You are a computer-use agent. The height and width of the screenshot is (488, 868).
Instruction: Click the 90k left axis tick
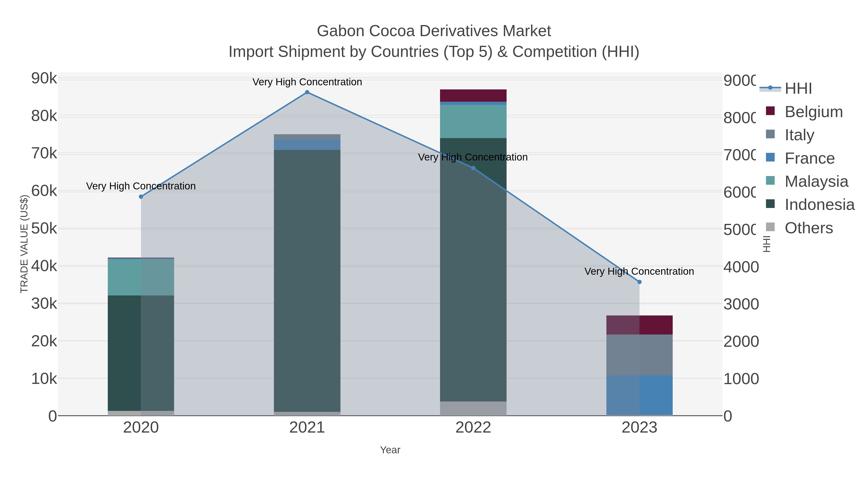tap(44, 79)
